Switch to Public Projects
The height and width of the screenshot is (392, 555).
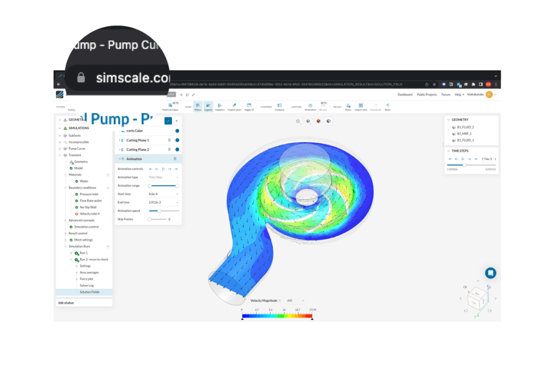coord(428,94)
